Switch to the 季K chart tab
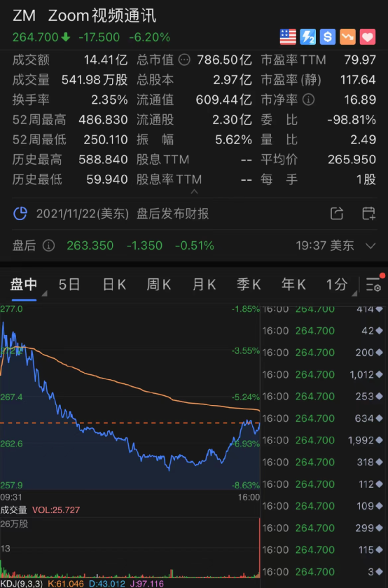The width and height of the screenshot is (388, 588). pyautogui.click(x=249, y=285)
